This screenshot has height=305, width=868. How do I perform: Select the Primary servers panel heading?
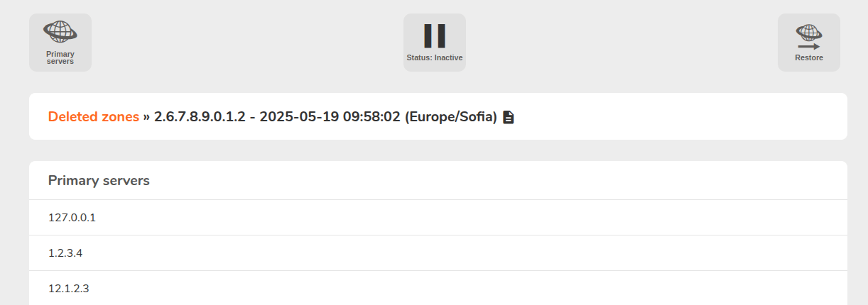[x=99, y=181]
